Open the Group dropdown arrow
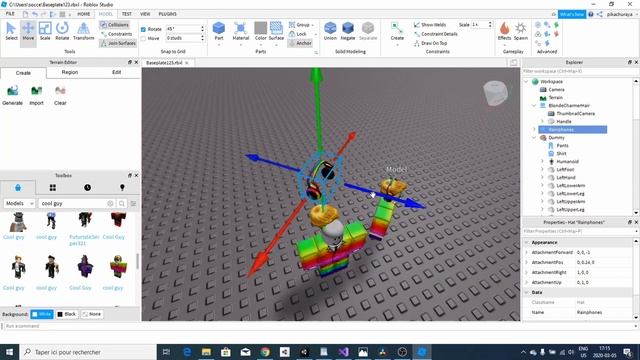The width and height of the screenshot is (640, 360). [313, 25]
